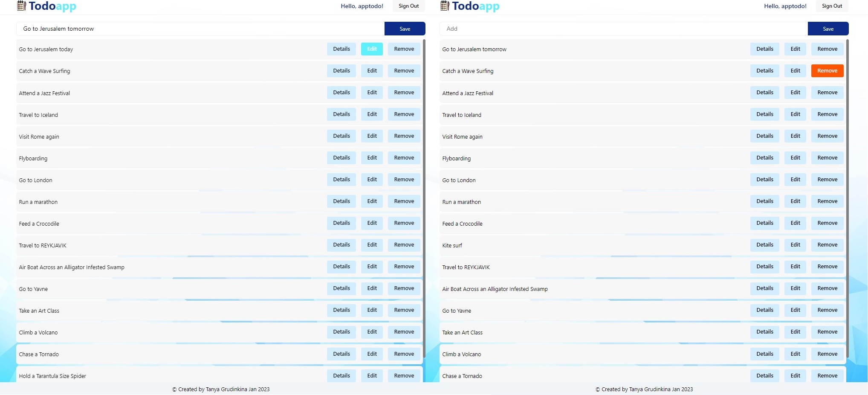
Task: Remove 'Flyboarding' in right window
Action: click(827, 158)
